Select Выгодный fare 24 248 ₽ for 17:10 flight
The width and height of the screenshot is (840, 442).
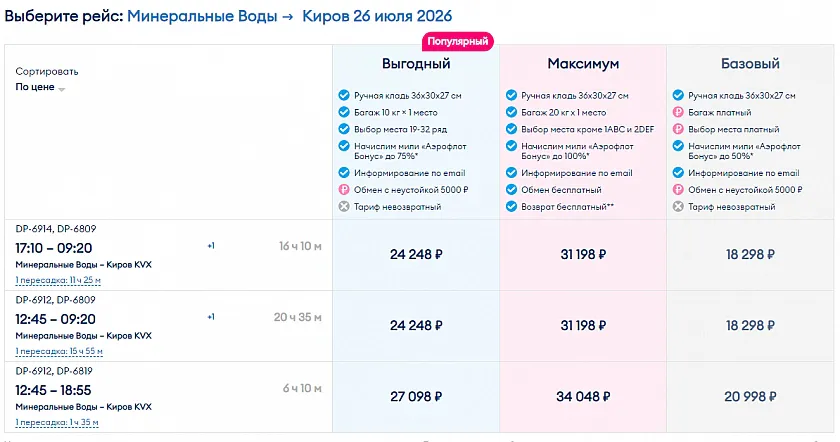pyautogui.click(x=416, y=254)
